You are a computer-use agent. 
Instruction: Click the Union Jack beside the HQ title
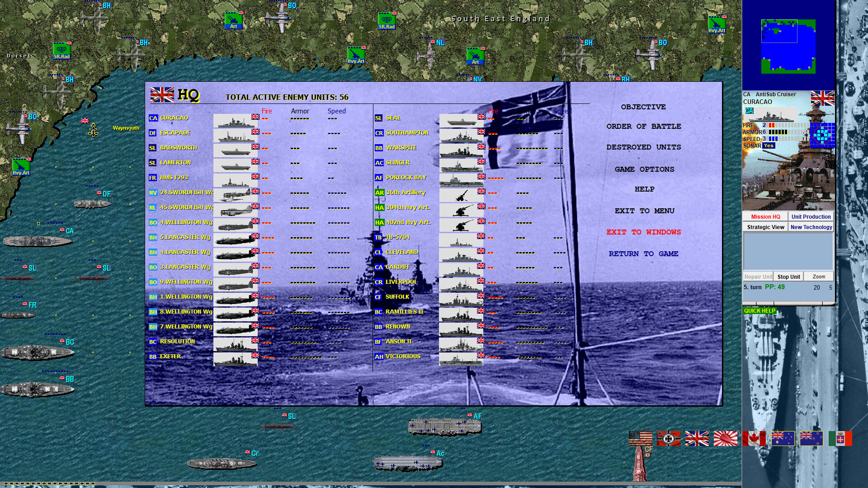pos(161,95)
